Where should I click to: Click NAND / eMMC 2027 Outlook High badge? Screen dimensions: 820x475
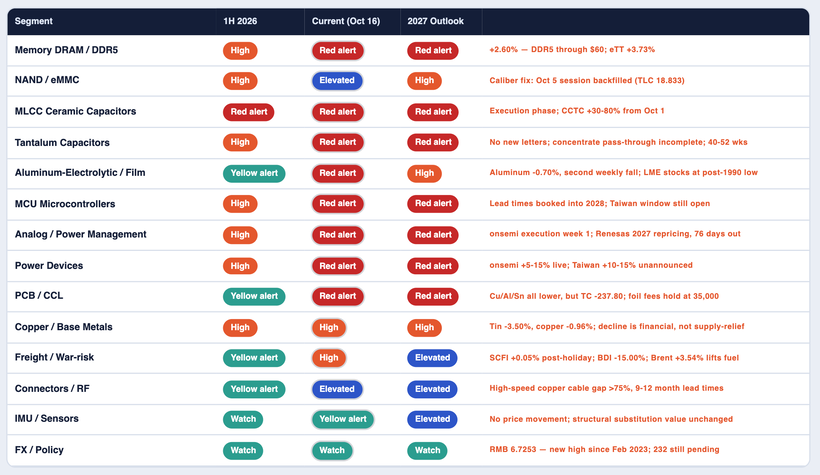point(425,81)
